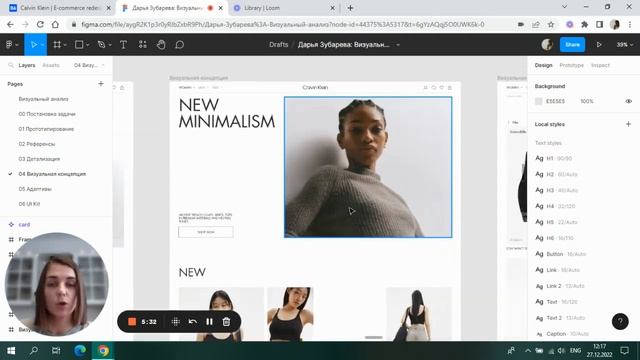640x360 pixels.
Task: Pause the Loom recording
Action: tap(209, 322)
